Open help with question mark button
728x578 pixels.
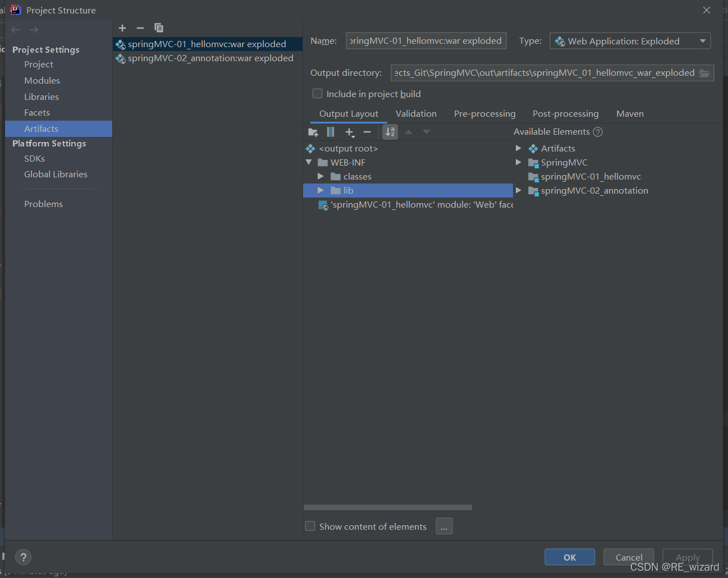[x=23, y=557]
